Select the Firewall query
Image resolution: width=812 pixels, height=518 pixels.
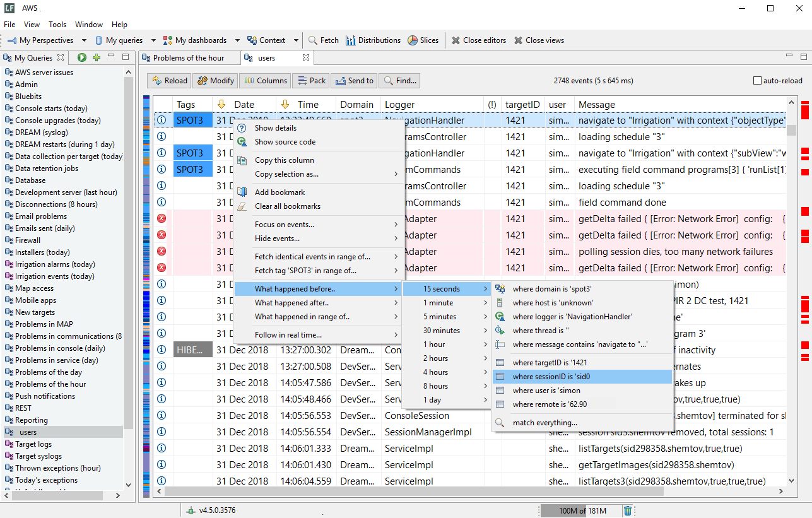[x=28, y=240]
